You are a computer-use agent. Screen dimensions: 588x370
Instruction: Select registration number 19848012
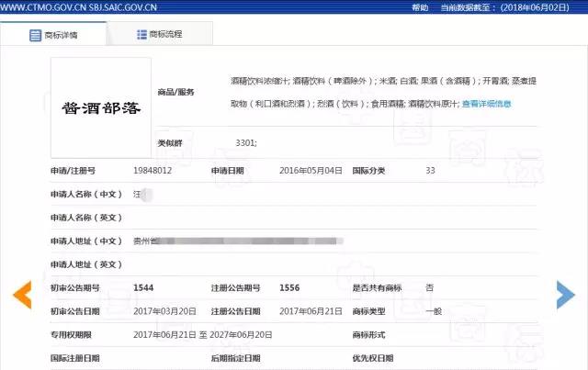[x=153, y=171]
